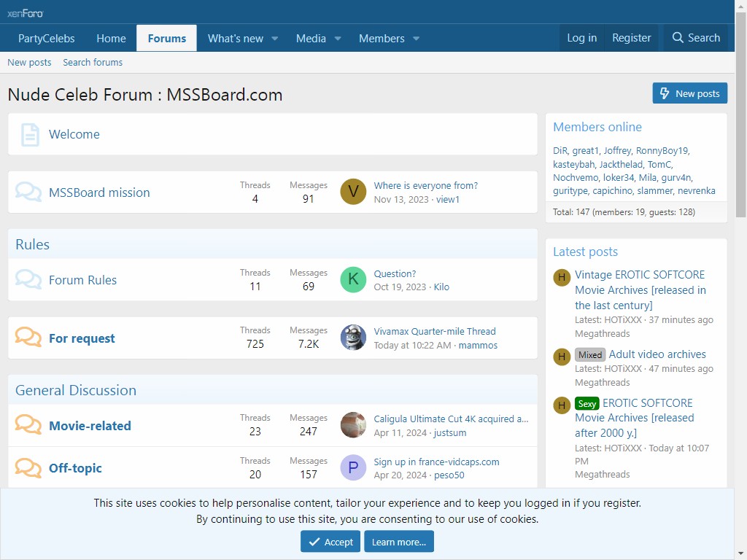The height and width of the screenshot is (560, 747).
Task: Click the Forum Rules bubble icon
Action: [28, 280]
